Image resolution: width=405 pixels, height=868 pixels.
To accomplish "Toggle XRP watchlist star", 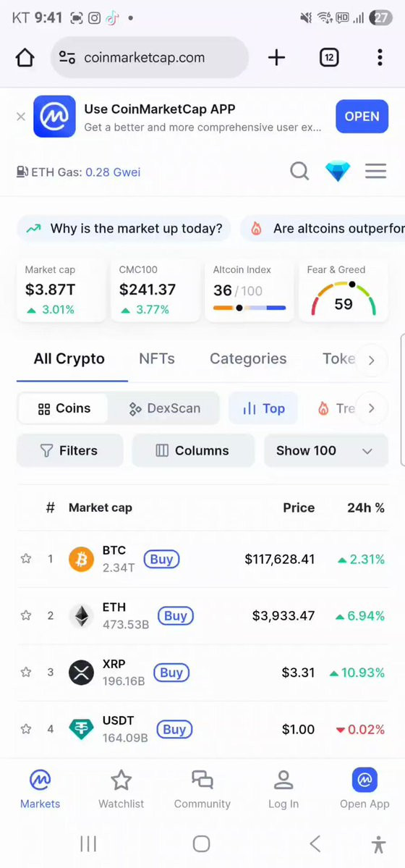I will [26, 672].
